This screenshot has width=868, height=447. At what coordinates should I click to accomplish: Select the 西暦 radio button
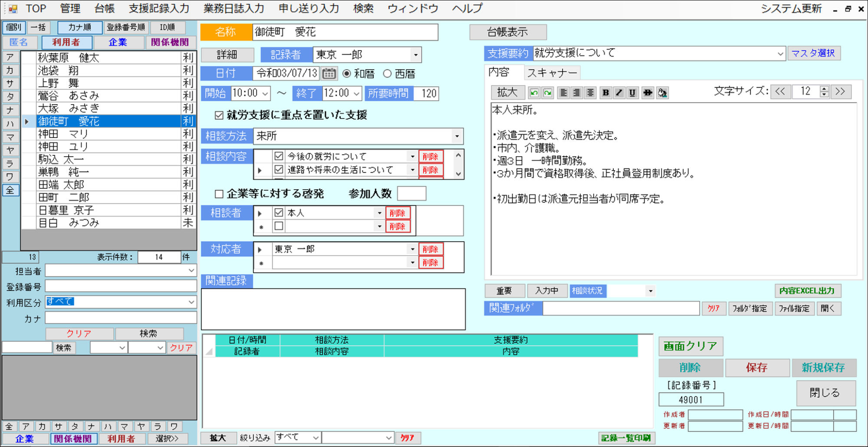[x=387, y=74]
